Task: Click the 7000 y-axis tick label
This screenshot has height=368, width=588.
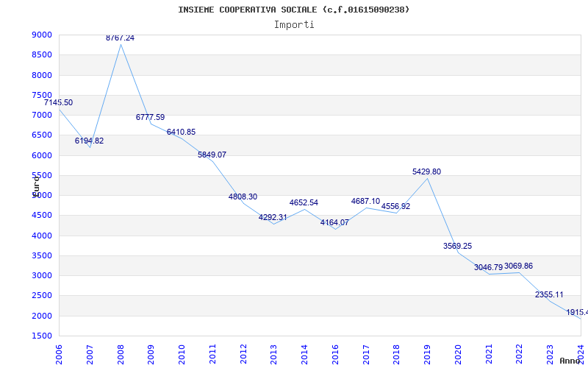Action: [x=43, y=115]
